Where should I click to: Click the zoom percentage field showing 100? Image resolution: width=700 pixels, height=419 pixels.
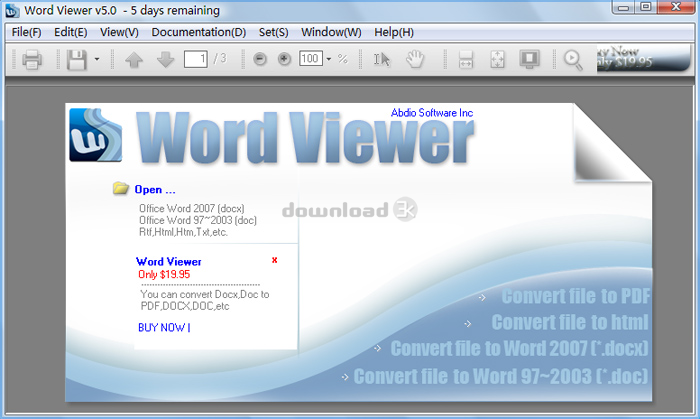point(311,58)
